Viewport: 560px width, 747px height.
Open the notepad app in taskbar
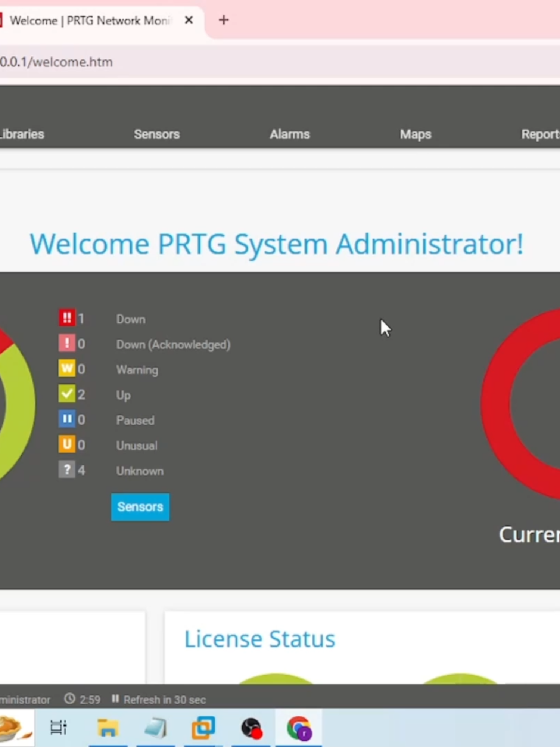click(155, 728)
